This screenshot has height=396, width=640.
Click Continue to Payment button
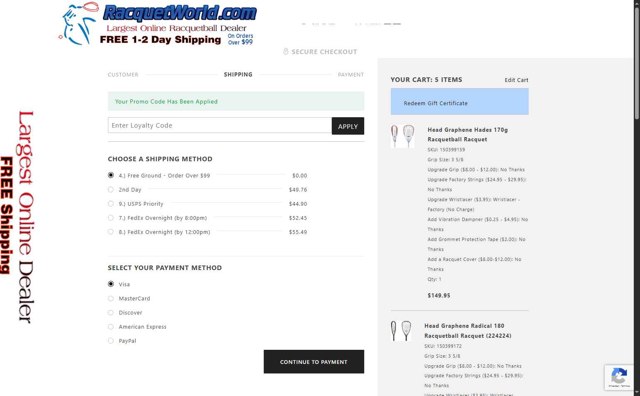tap(313, 362)
